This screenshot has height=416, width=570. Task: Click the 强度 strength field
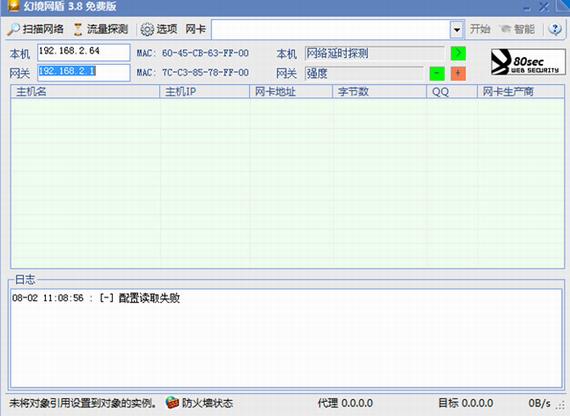click(x=364, y=73)
